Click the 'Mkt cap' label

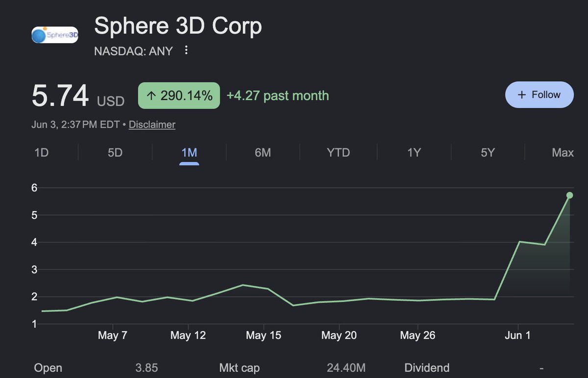coord(240,368)
